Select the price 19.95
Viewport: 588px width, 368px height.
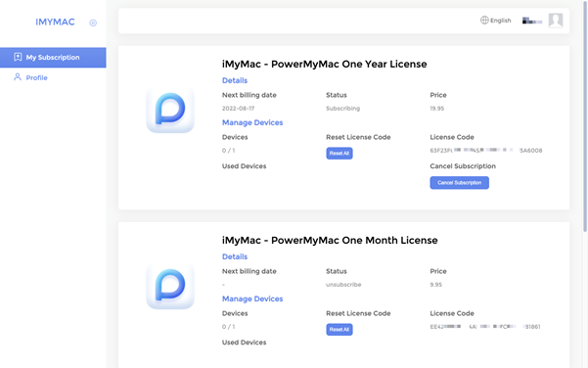click(437, 109)
